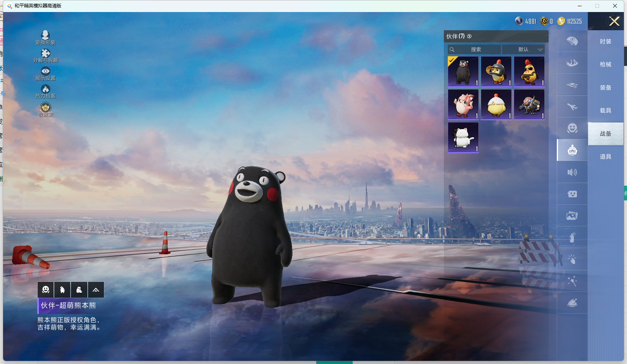Viewport: 627px width, 364px height.
Task: Open the help icon beside 伙伴 (7)
Action: [469, 36]
